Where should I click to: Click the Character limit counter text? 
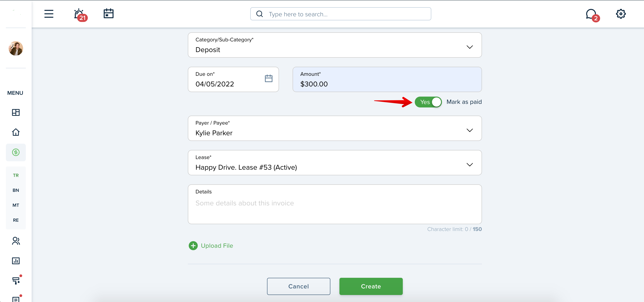454,229
